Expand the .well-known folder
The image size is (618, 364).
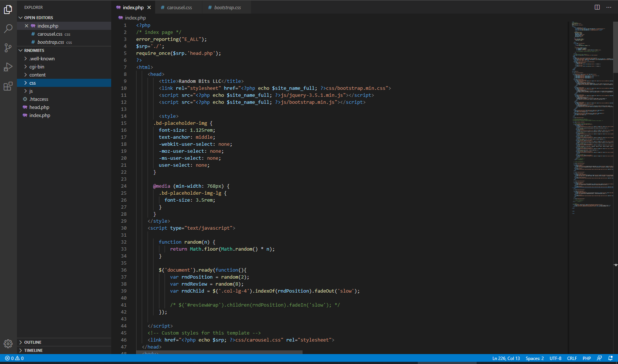[x=64, y=59]
